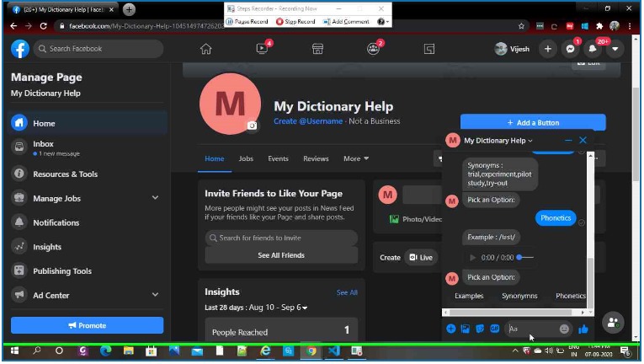Click Add Comment in Steps Recorder
Image resolution: width=644 pixels, height=364 pixels.
click(346, 21)
